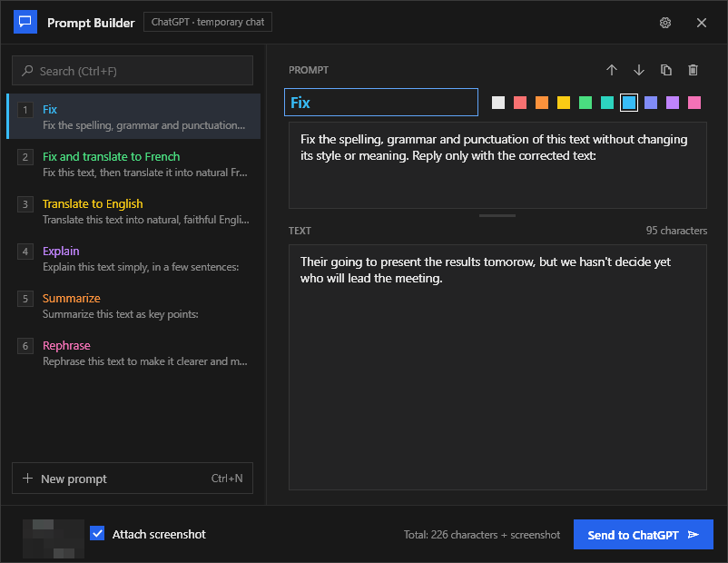Screen dimensions: 728x563
Task: Open settings via the gear icon
Action: pos(664,23)
